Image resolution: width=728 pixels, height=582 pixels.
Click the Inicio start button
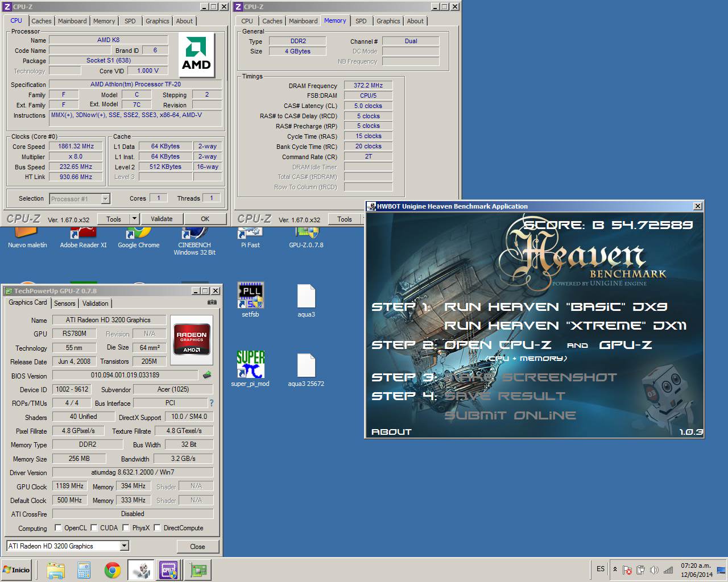(16, 570)
